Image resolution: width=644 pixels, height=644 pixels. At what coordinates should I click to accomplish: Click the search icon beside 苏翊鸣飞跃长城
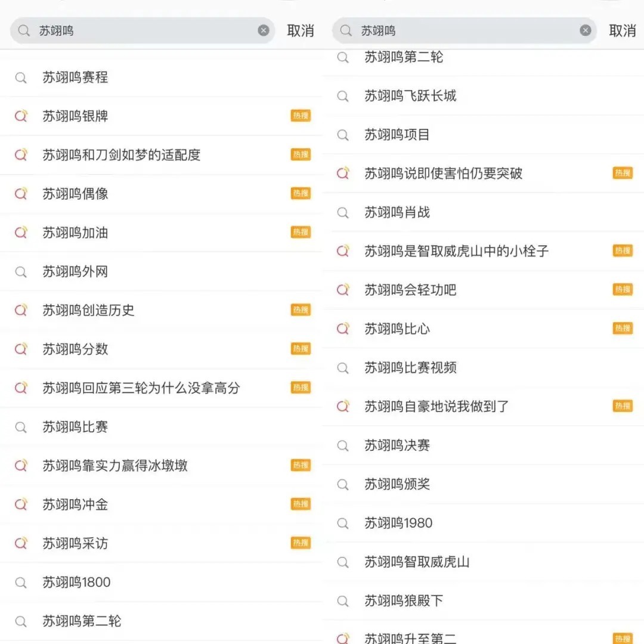(x=343, y=96)
